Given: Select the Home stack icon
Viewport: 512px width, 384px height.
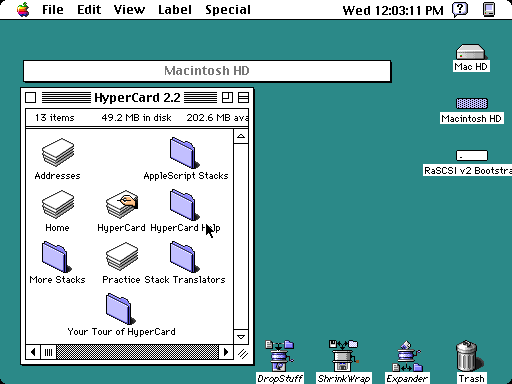Looking at the screenshot, I should (x=58, y=204).
